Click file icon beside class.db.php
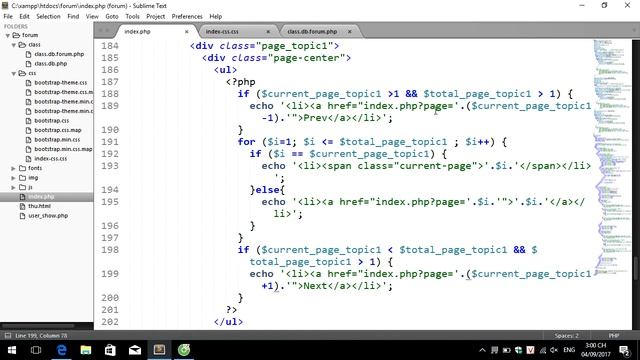This screenshot has width=640, height=360. [x=28, y=64]
